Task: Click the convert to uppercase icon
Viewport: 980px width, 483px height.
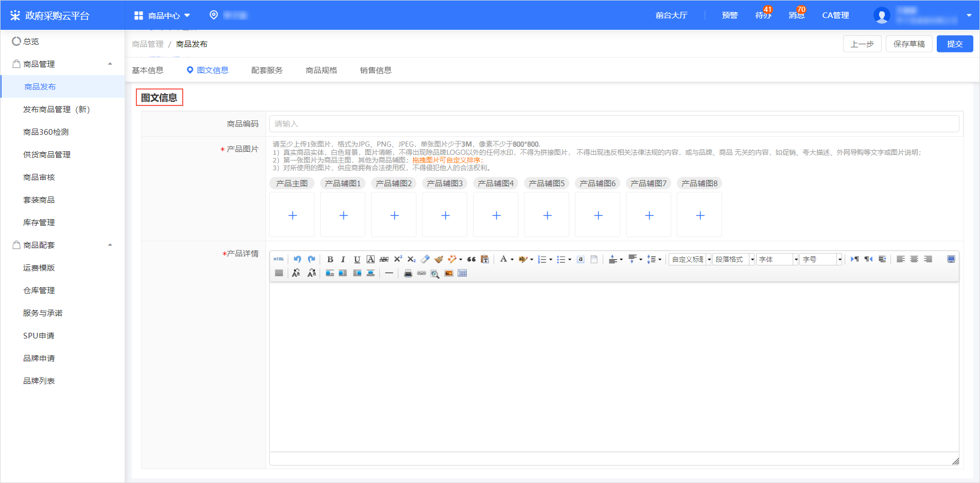Action: 296,273
